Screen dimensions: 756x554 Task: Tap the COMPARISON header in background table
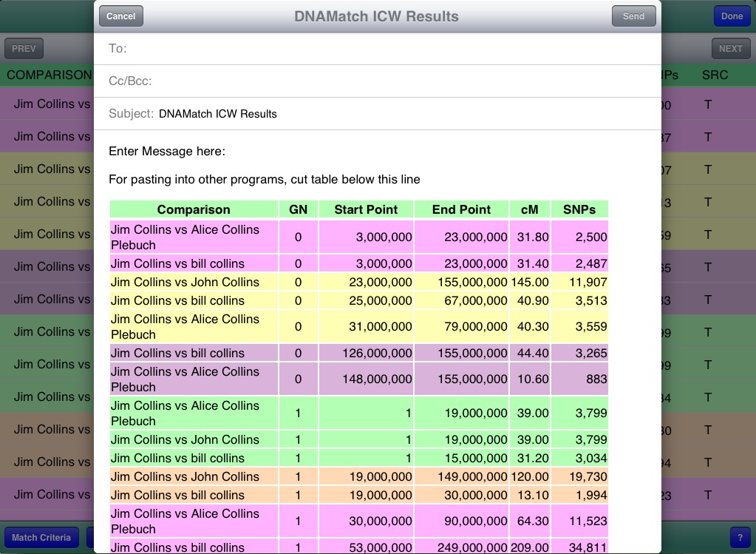tap(49, 75)
